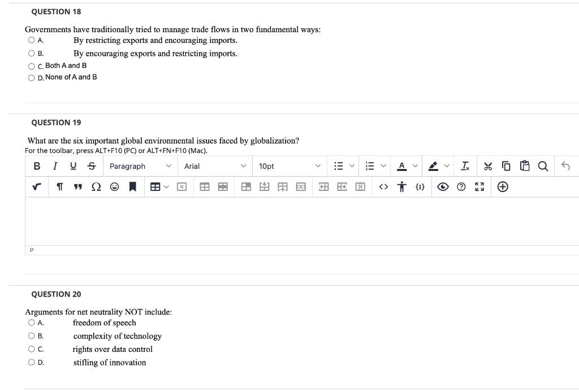Insert an anchor with the bookmark icon
Image resolution: width=579 pixels, height=392 pixels.
point(133,187)
